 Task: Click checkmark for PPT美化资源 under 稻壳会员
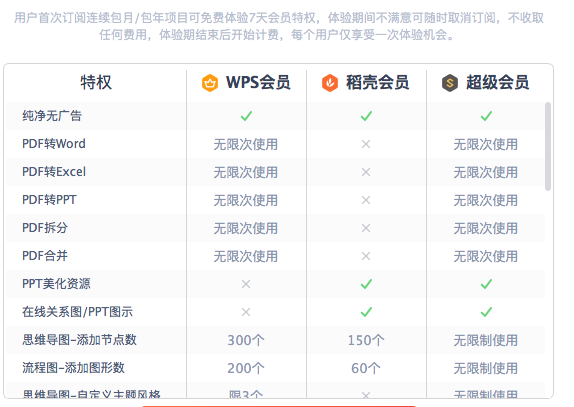[x=366, y=284]
